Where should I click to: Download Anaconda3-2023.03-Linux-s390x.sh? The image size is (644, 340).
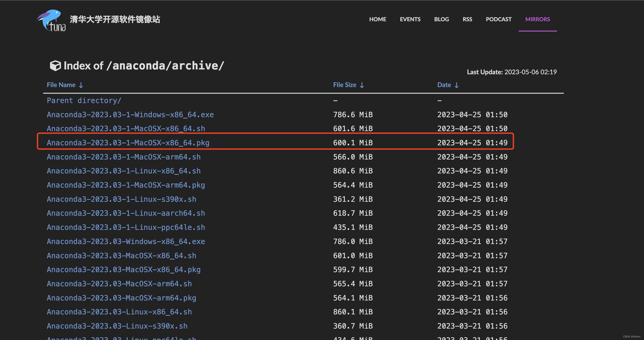coord(117,326)
